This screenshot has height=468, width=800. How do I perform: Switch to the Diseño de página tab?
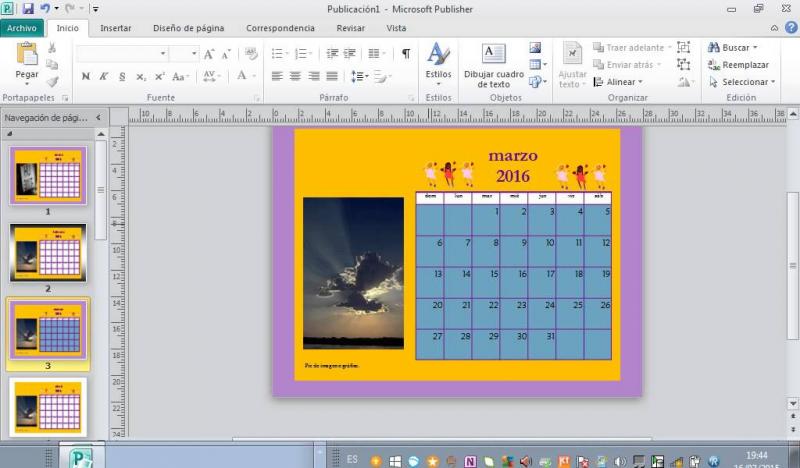pyautogui.click(x=188, y=28)
